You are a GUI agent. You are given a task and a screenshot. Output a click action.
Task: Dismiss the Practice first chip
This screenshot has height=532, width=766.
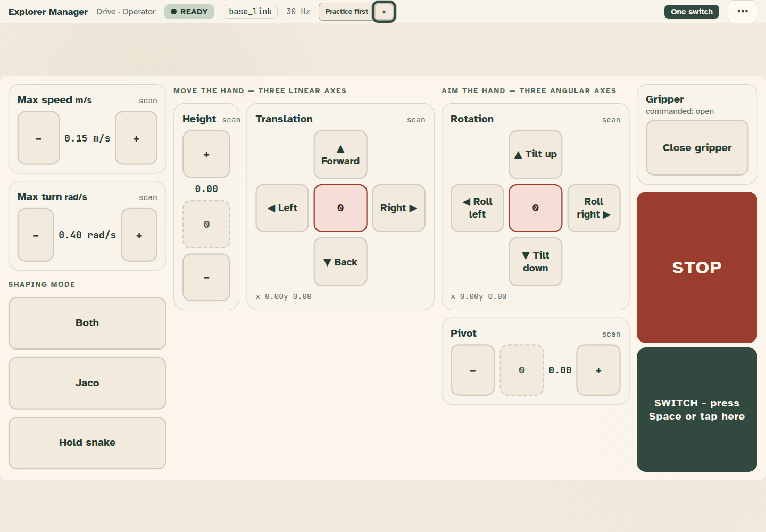click(x=384, y=12)
